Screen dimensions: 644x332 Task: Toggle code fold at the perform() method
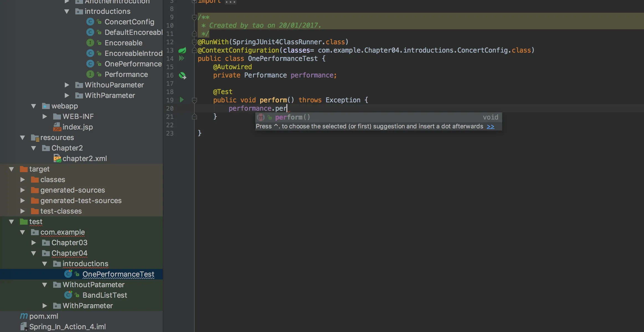(x=194, y=100)
